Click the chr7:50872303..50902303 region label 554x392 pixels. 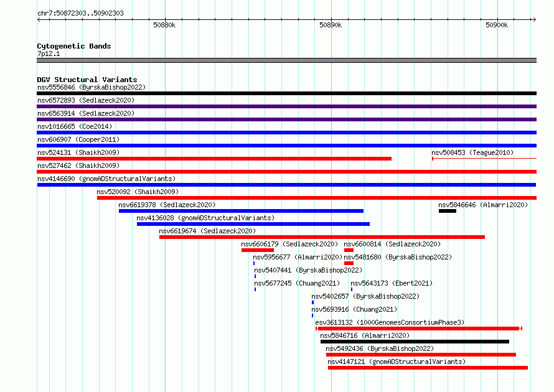click(x=80, y=13)
